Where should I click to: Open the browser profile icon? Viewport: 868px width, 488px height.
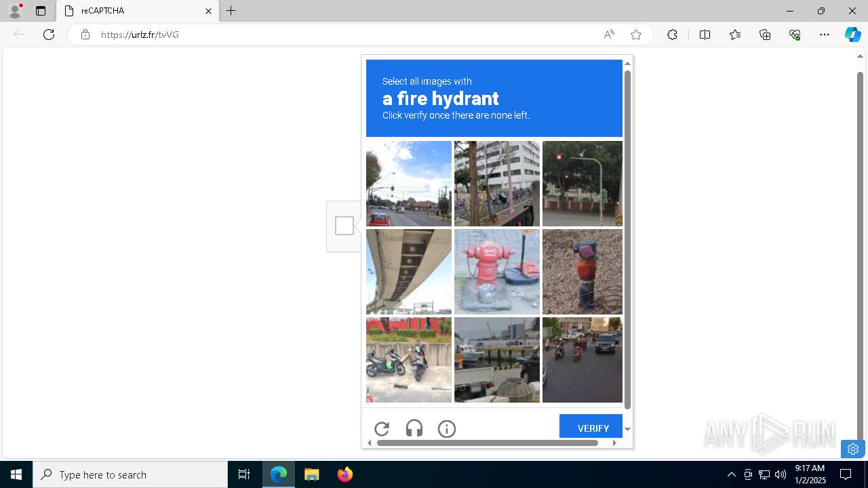point(14,11)
